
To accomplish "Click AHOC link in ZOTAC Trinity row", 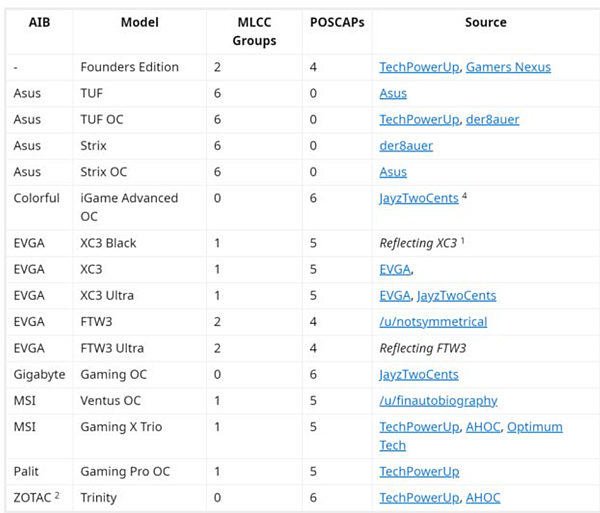I will 482,497.
